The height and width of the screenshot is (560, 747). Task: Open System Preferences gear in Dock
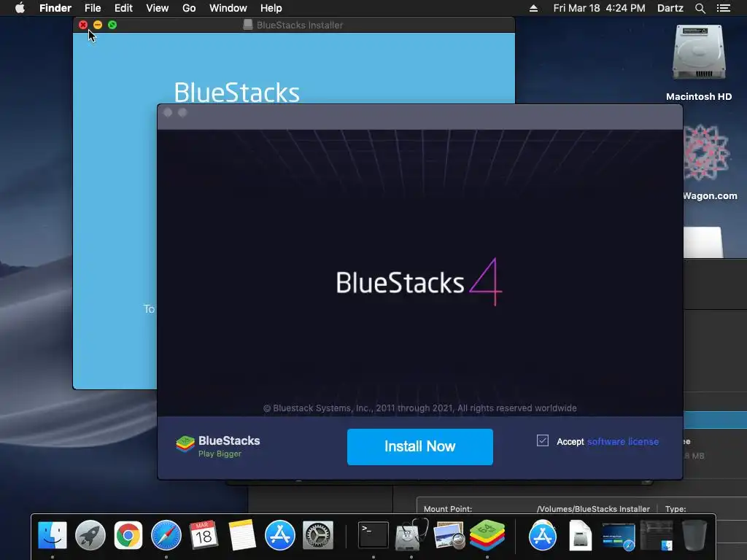pyautogui.click(x=318, y=535)
